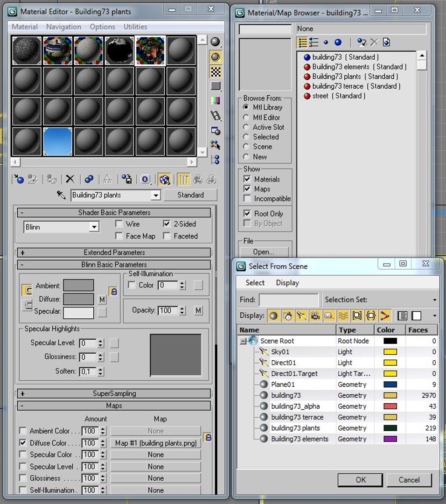Collapse the Scene Root tree node
The width and height of the screenshot is (446, 504).
coord(243,341)
